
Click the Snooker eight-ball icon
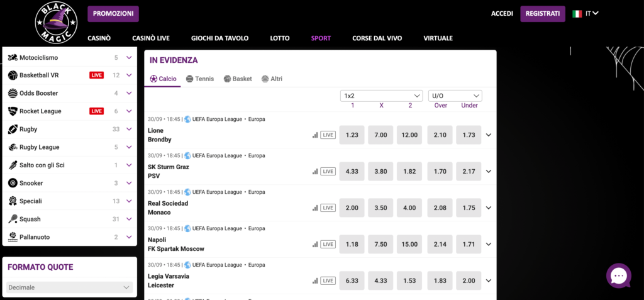[x=13, y=183]
